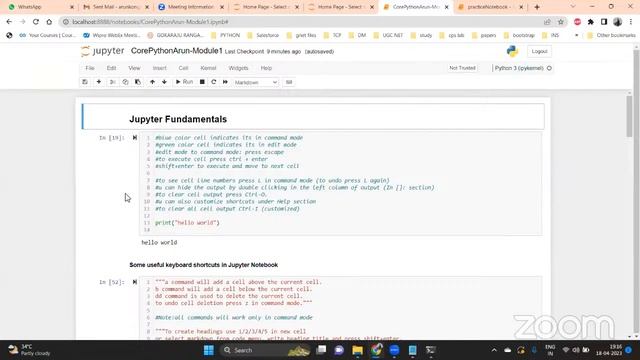The image size is (640, 360).
Task: Select the Jupyter Fundamentals heading cell
Action: pos(313,117)
